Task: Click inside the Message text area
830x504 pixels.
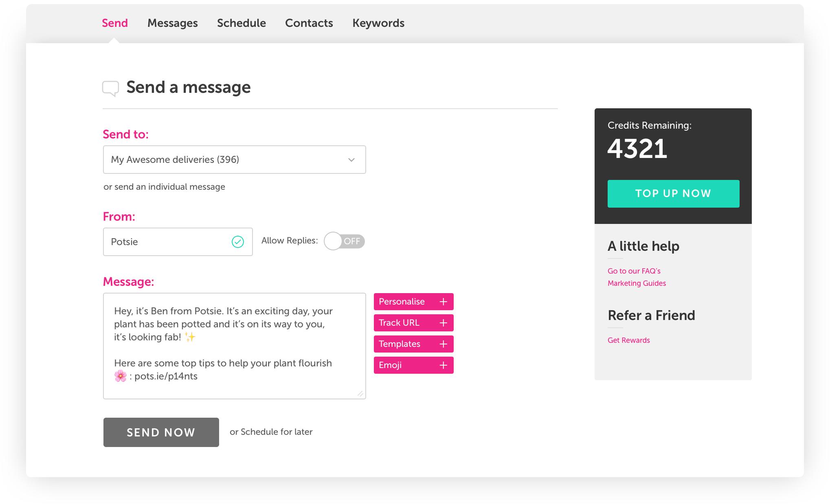Action: [x=234, y=344]
